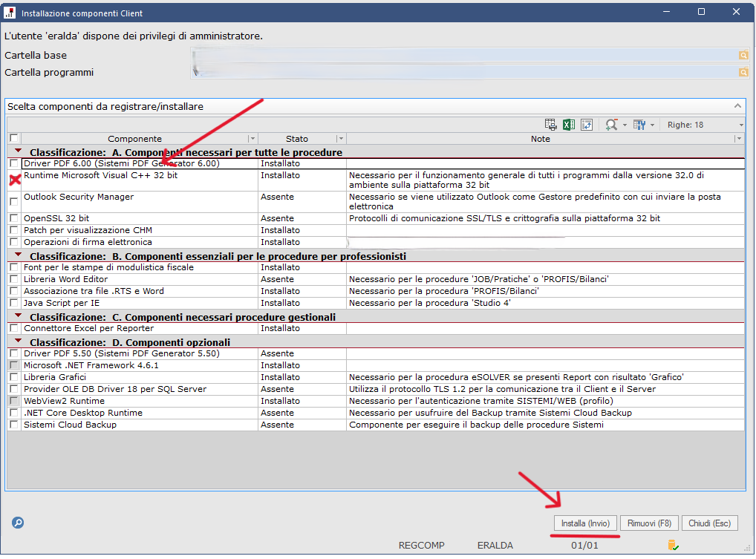Select the Font per le stampe checkbox
The image size is (756, 559).
(14, 267)
